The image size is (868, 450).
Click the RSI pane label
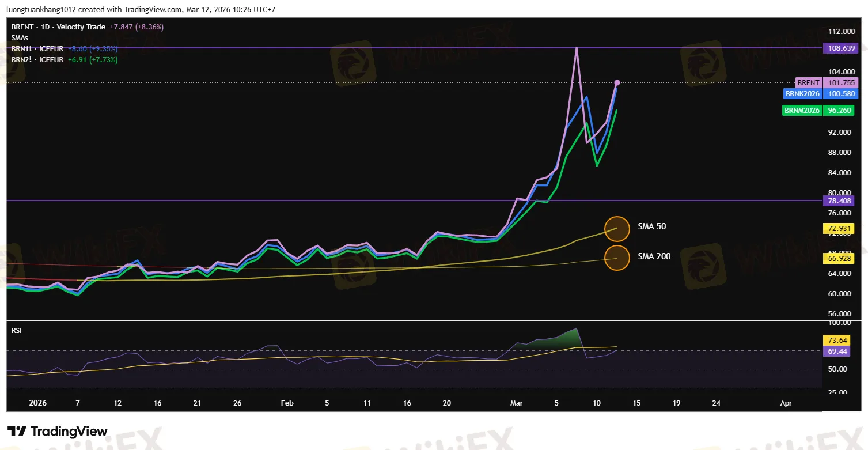[16, 331]
